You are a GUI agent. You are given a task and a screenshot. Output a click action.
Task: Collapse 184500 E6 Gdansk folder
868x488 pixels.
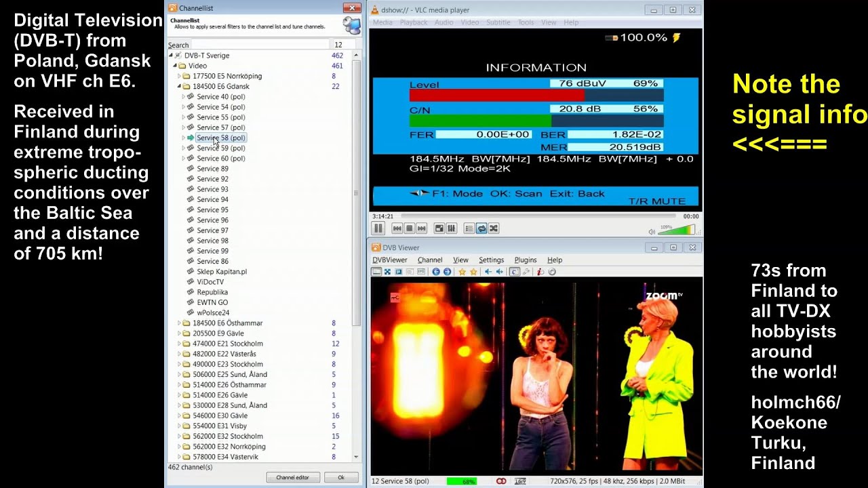179,87
